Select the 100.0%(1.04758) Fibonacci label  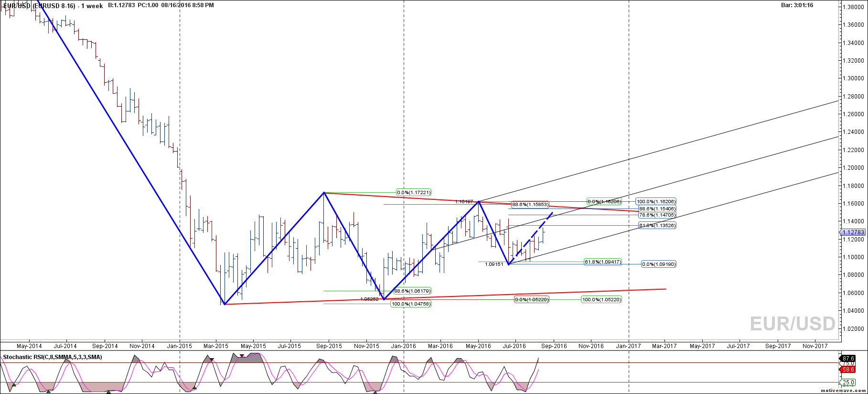pyautogui.click(x=411, y=304)
